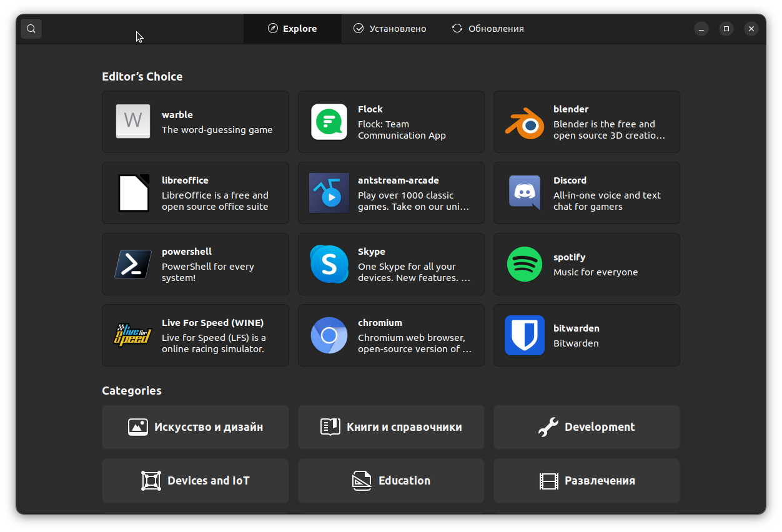Click the book icon beside Книги и справочники
This screenshot has height=532, width=782.
[x=330, y=427]
